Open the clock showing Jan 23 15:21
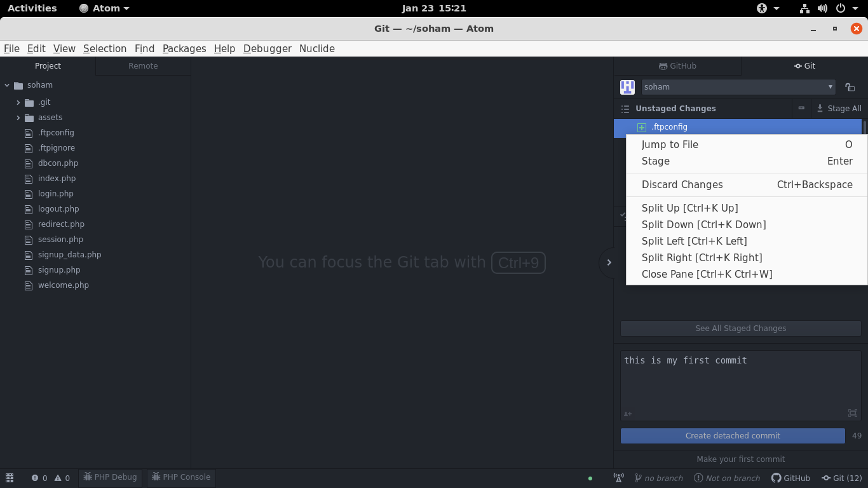 [434, 8]
